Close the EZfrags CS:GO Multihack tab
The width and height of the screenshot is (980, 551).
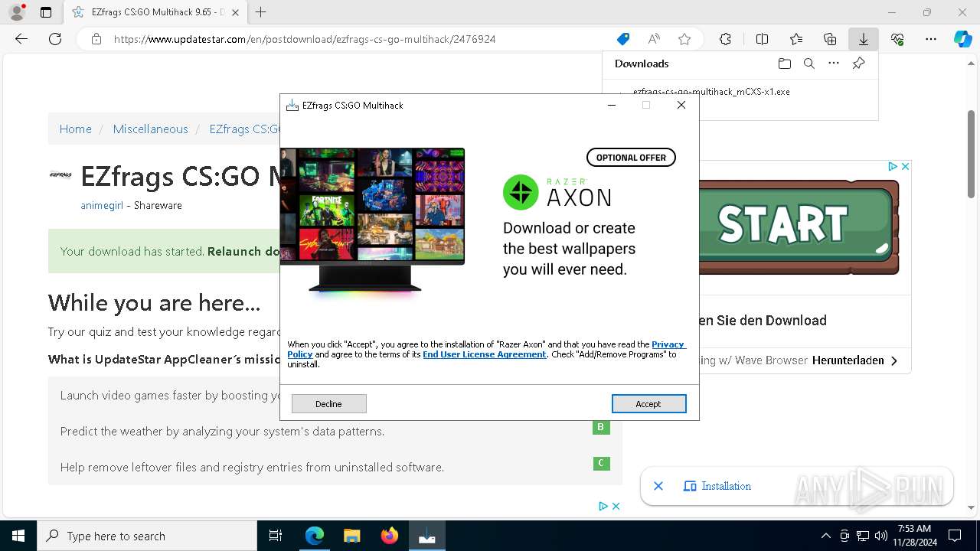[x=235, y=12]
